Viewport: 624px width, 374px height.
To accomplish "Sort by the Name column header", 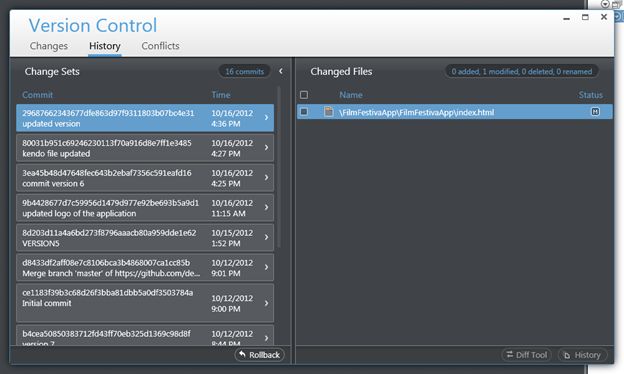I will tap(351, 95).
